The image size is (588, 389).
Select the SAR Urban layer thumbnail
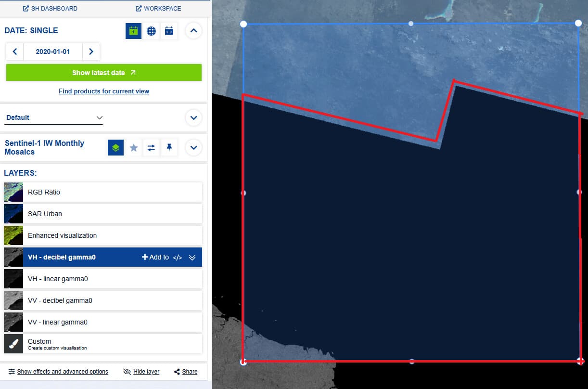point(13,214)
